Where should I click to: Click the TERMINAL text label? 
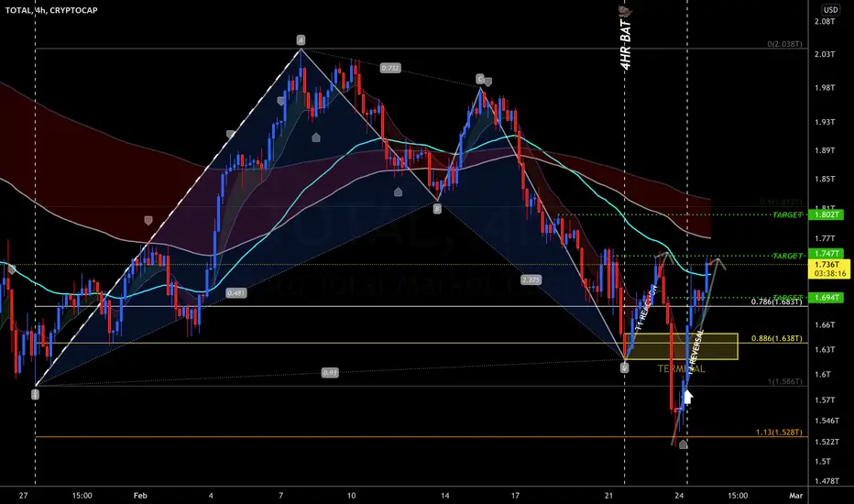[681, 369]
